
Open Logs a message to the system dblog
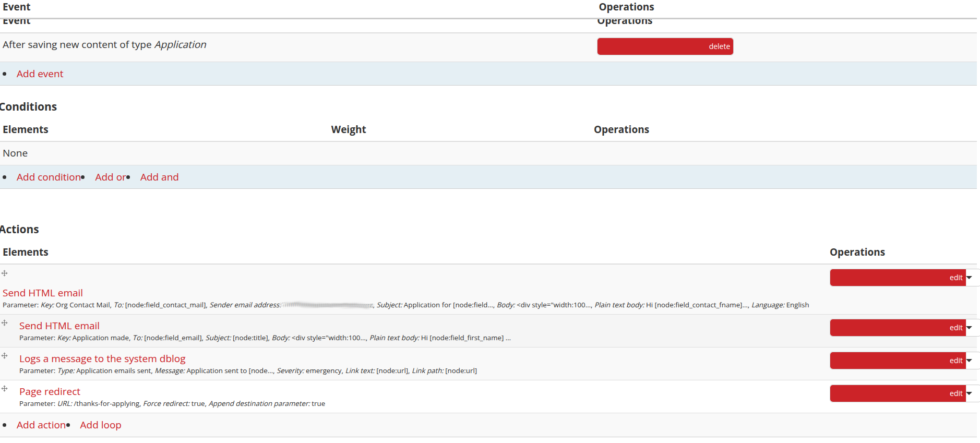[x=102, y=359]
